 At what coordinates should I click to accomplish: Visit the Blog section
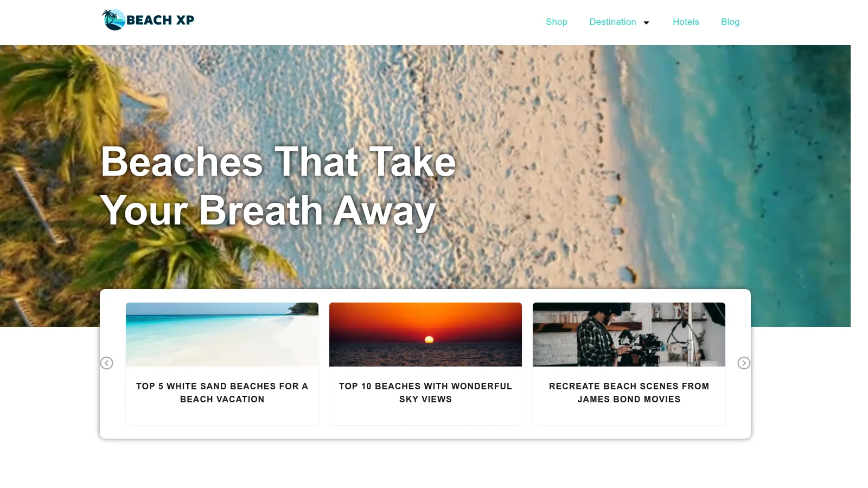[x=730, y=22]
